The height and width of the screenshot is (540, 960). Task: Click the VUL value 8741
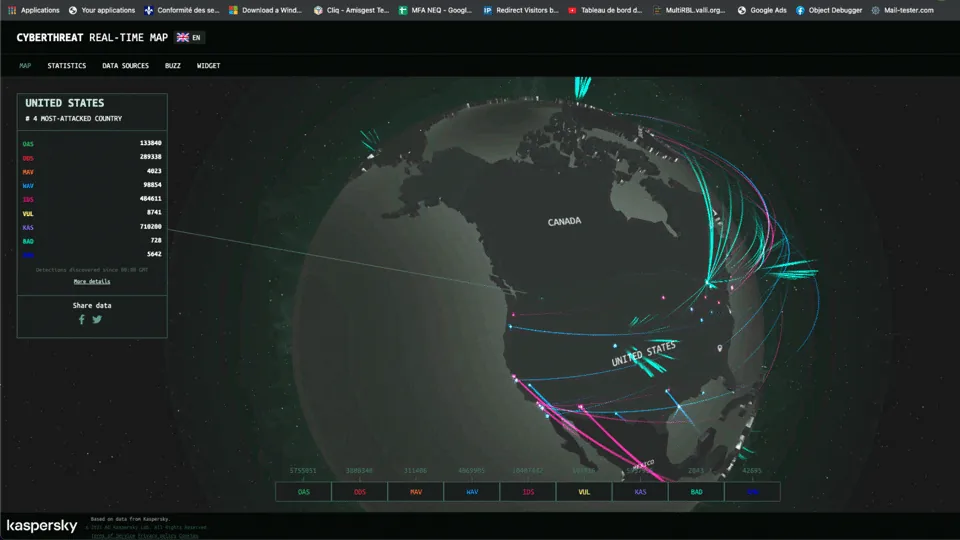pyautogui.click(x=154, y=212)
